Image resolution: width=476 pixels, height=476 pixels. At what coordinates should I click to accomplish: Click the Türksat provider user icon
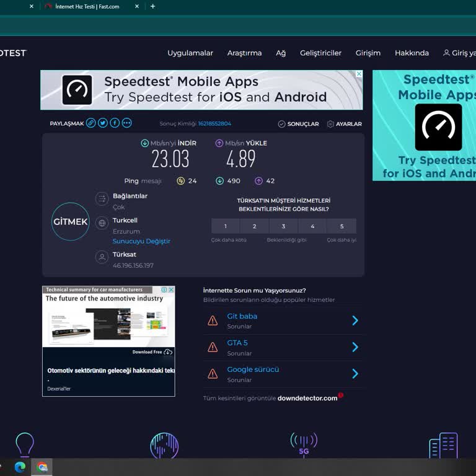[x=102, y=257]
